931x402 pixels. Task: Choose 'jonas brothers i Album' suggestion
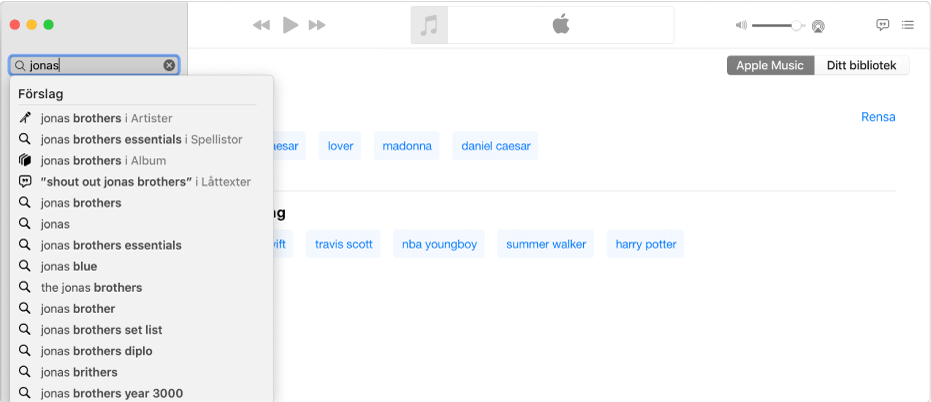[x=103, y=160]
